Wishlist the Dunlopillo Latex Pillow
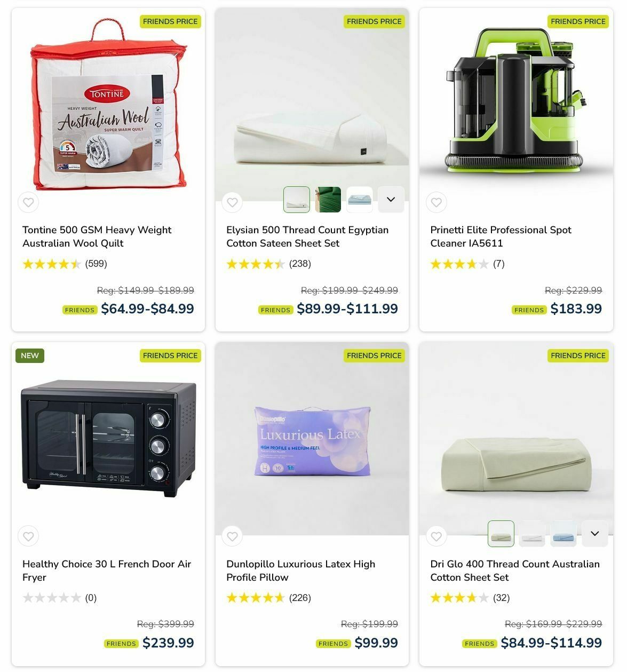The width and height of the screenshot is (627, 672). coord(232,536)
